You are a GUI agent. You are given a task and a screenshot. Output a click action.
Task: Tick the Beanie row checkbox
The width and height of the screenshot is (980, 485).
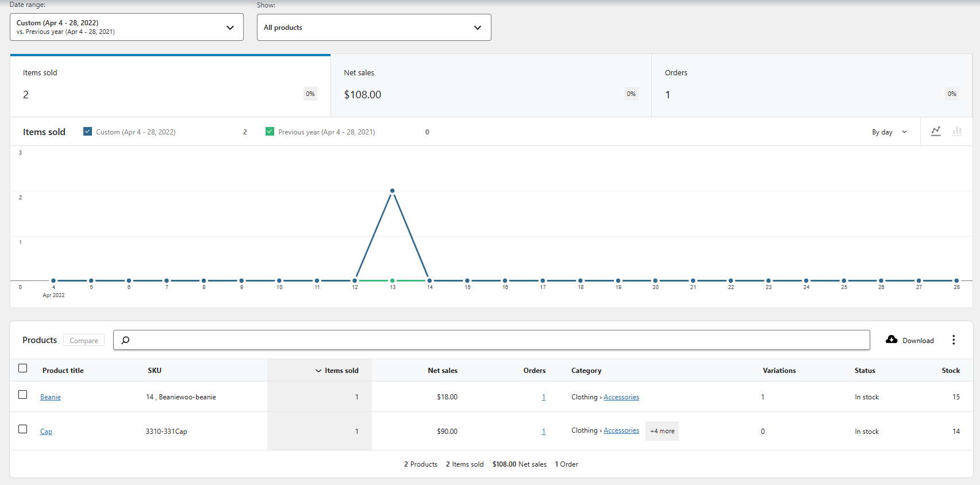23,395
